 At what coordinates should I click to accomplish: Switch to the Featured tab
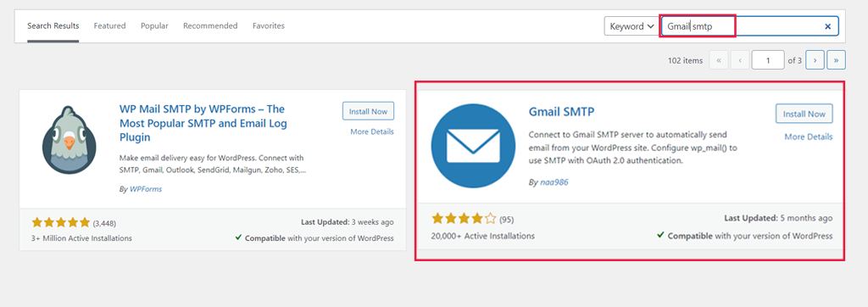109,25
